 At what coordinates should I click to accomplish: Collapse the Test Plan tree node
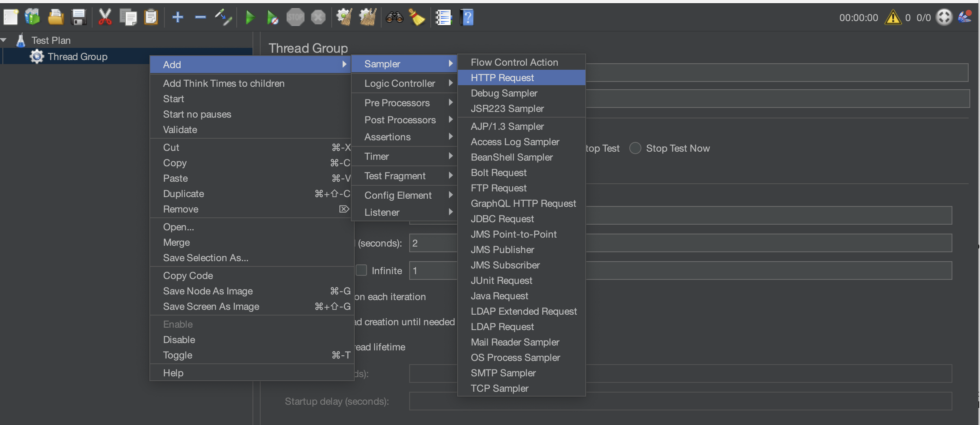4,40
